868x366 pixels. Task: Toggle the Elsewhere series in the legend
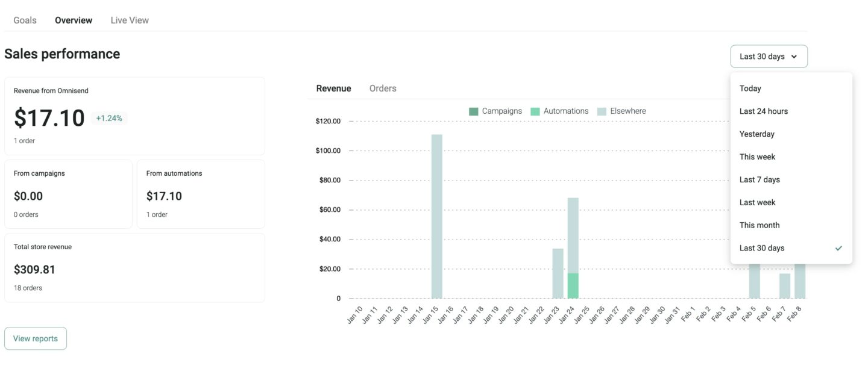(603, 111)
